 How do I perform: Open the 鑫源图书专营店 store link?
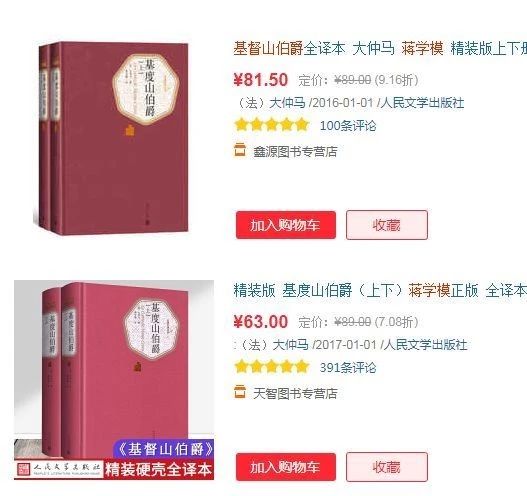[x=295, y=152]
